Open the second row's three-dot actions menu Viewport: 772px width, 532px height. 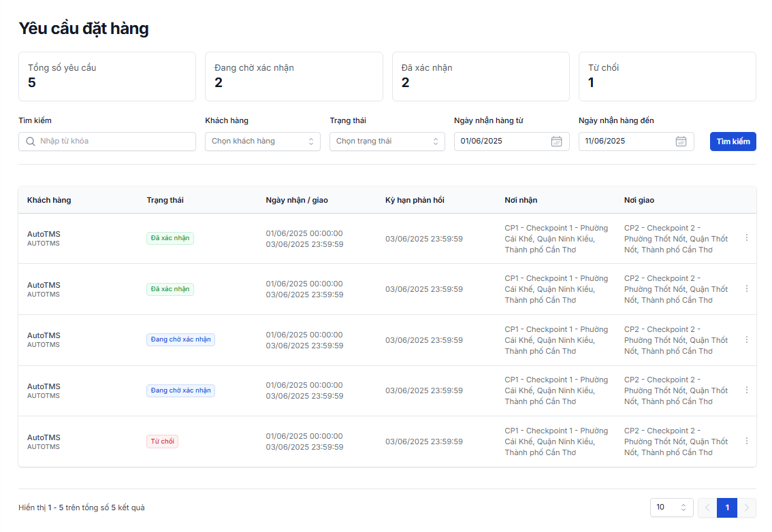pyautogui.click(x=746, y=288)
